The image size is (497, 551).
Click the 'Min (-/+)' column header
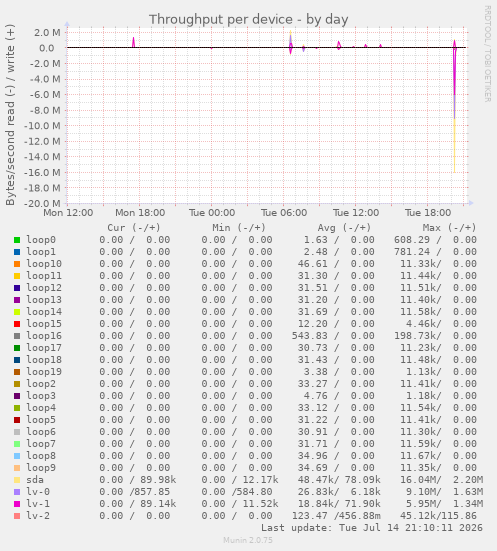point(239,228)
